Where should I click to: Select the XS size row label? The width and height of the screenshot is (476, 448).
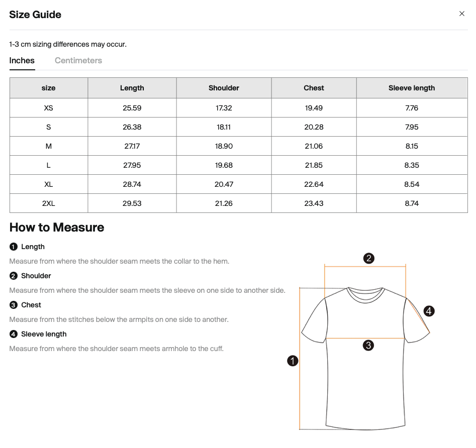[48, 108]
